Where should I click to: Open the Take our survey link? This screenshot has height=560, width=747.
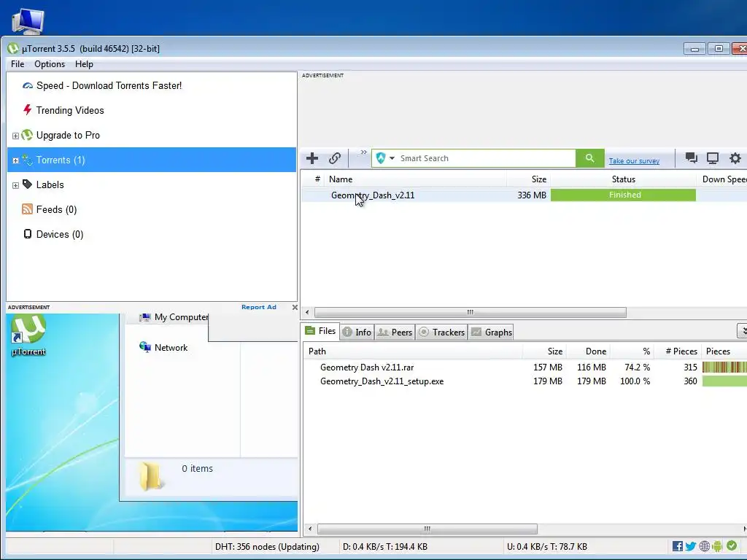[634, 161]
